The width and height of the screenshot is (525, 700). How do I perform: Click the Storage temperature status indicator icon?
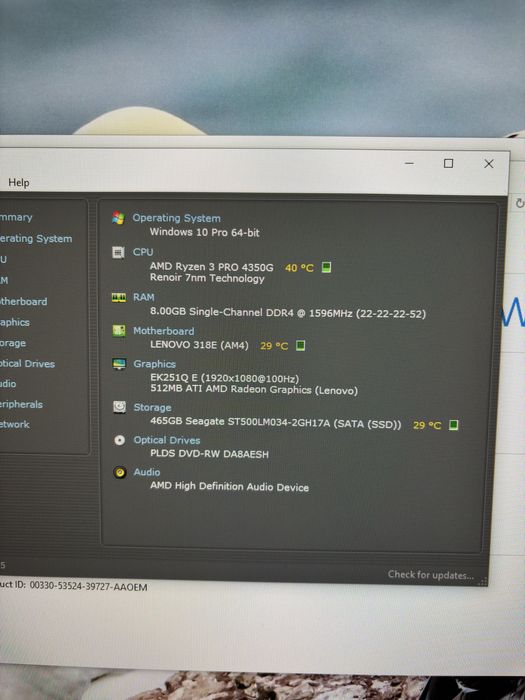point(453,425)
